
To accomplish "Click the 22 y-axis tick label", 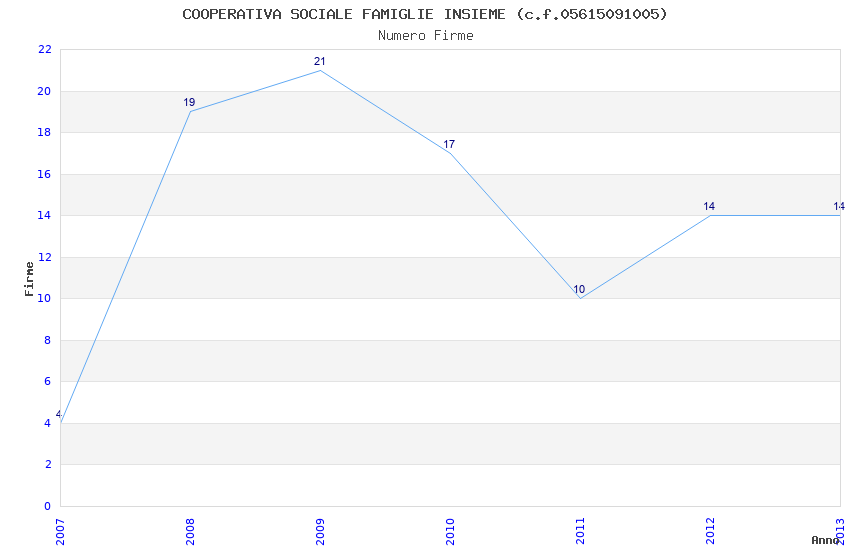I will [44, 49].
